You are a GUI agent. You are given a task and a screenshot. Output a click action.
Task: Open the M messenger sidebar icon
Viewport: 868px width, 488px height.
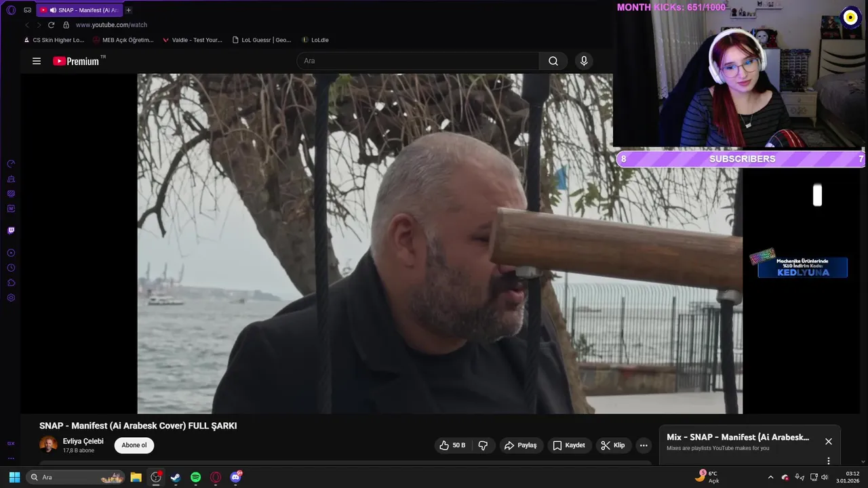pos(11,209)
